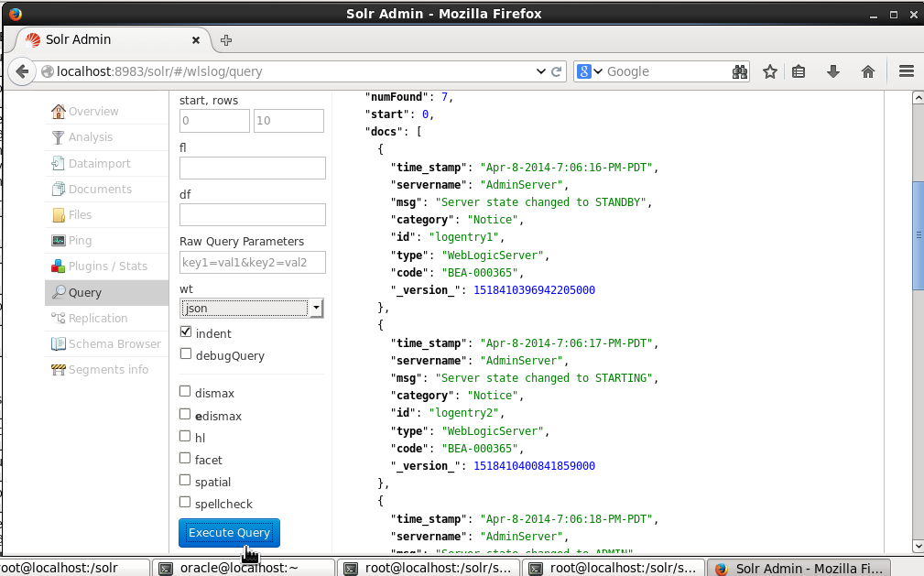Reload the page with the refresh icon

556,72
